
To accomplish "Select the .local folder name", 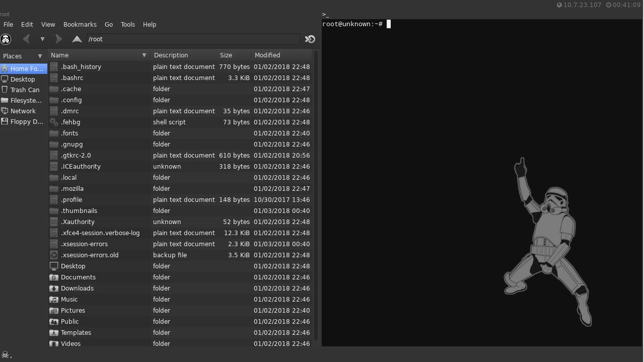I will coord(69,178).
